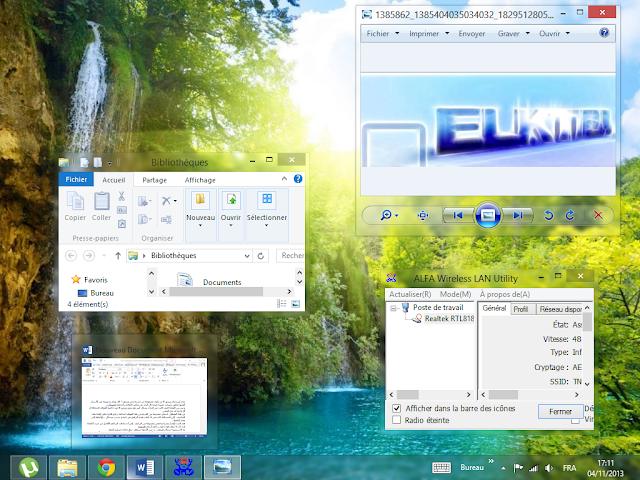Open uTorrent from the taskbar
Image resolution: width=640 pixels, height=480 pixels.
pos(29,468)
